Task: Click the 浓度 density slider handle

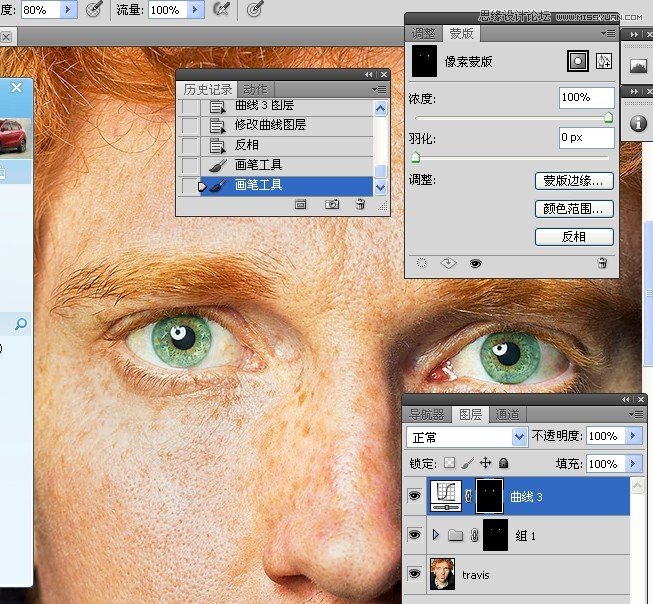Action: pos(608,117)
